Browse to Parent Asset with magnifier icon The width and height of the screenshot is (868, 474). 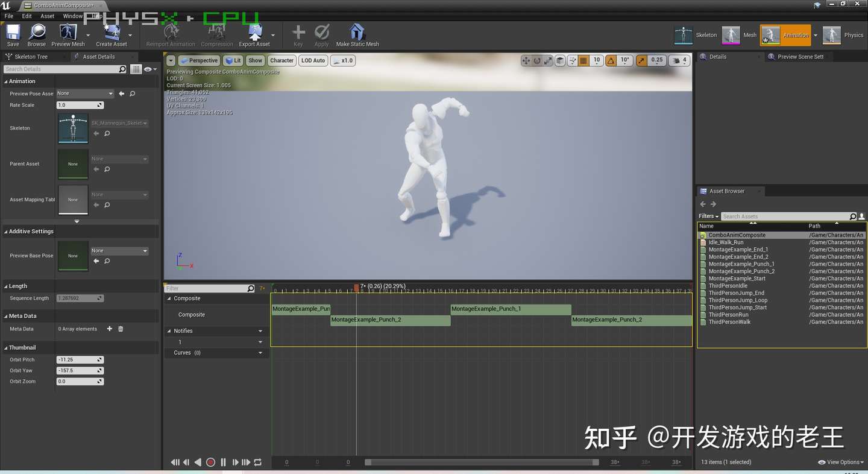107,169
